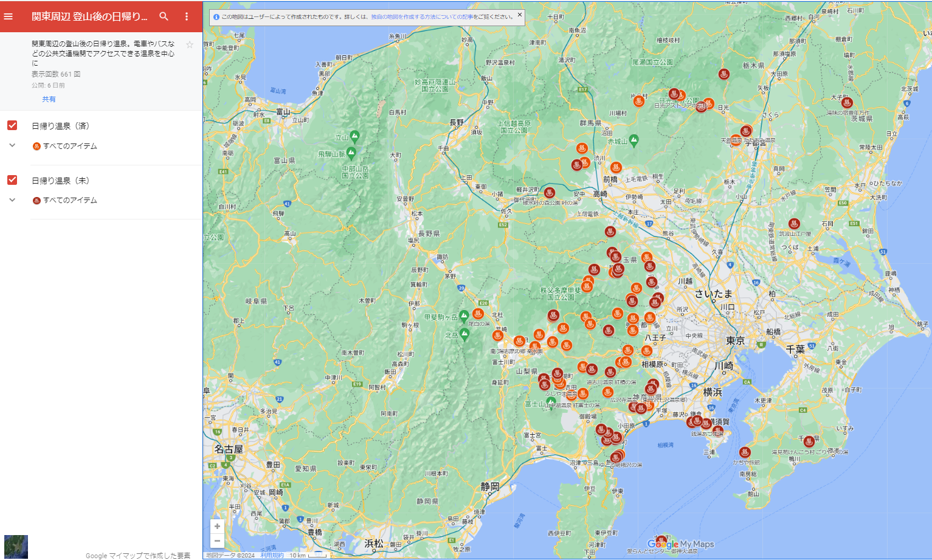Expand the 日帰り温泉（済） layer items
This screenshot has height=560, width=932.
pyautogui.click(x=12, y=146)
